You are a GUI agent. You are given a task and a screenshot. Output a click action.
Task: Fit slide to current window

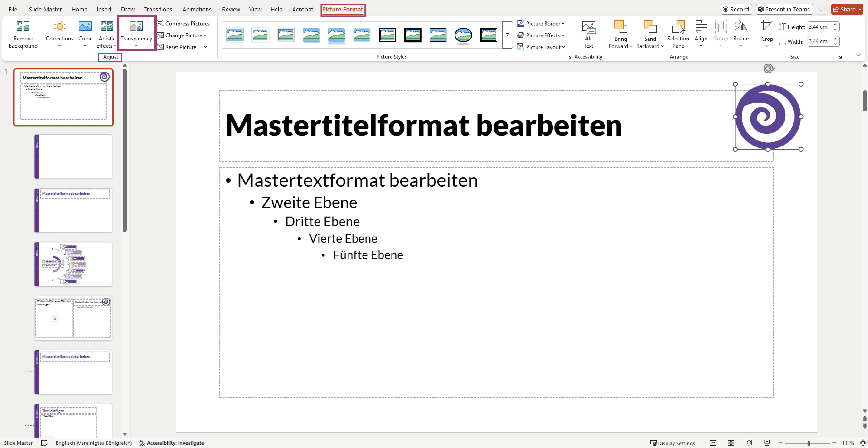tap(863, 443)
